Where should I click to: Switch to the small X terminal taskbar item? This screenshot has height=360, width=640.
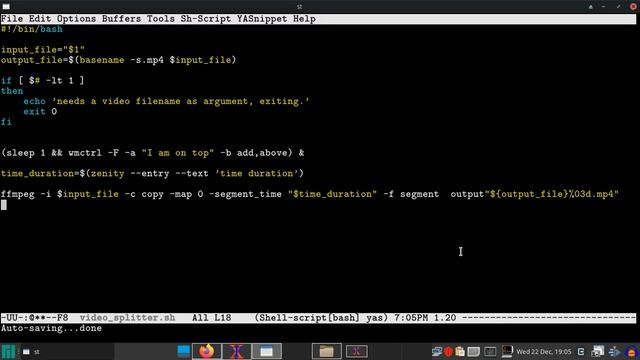point(356,351)
